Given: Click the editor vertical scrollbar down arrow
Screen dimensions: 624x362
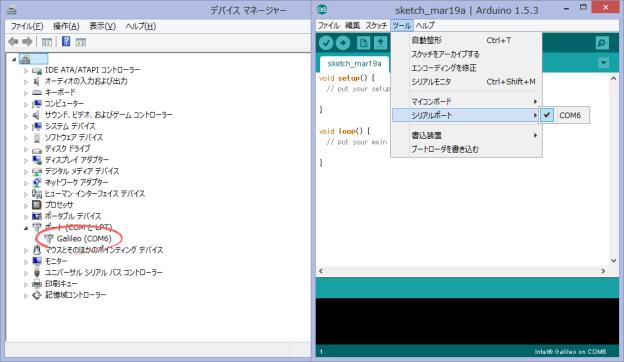Looking at the screenshot, I should 613,261.
